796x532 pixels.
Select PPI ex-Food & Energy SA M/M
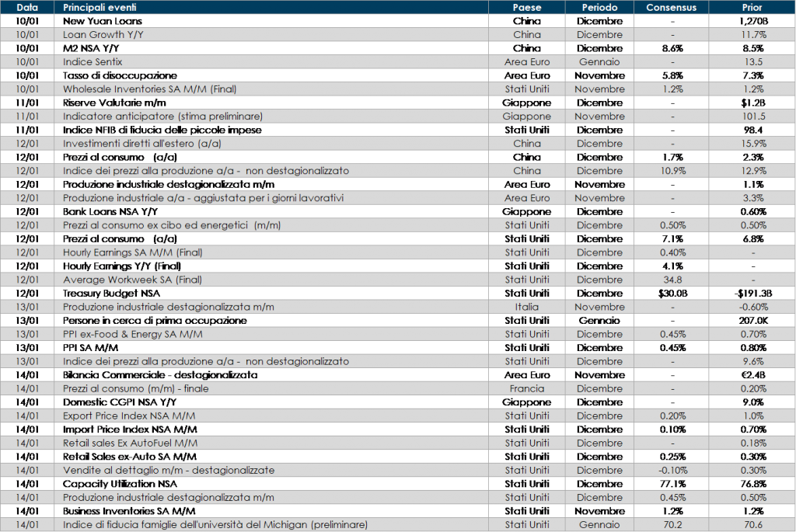pos(132,334)
